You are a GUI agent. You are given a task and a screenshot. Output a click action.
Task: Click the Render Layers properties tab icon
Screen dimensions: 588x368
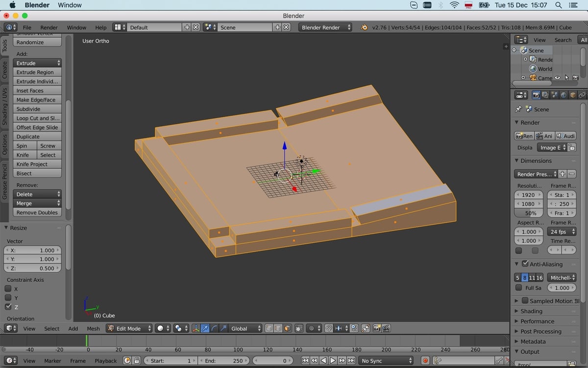coord(545,95)
